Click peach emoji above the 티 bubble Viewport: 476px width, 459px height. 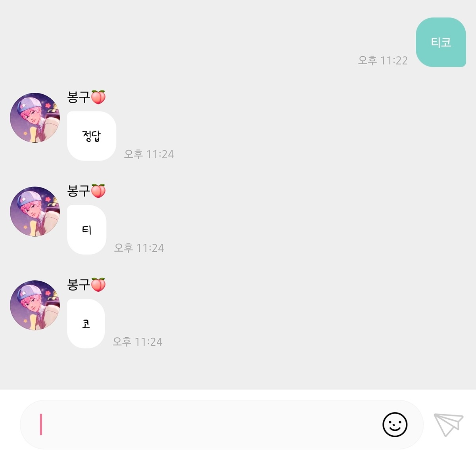[x=98, y=191]
